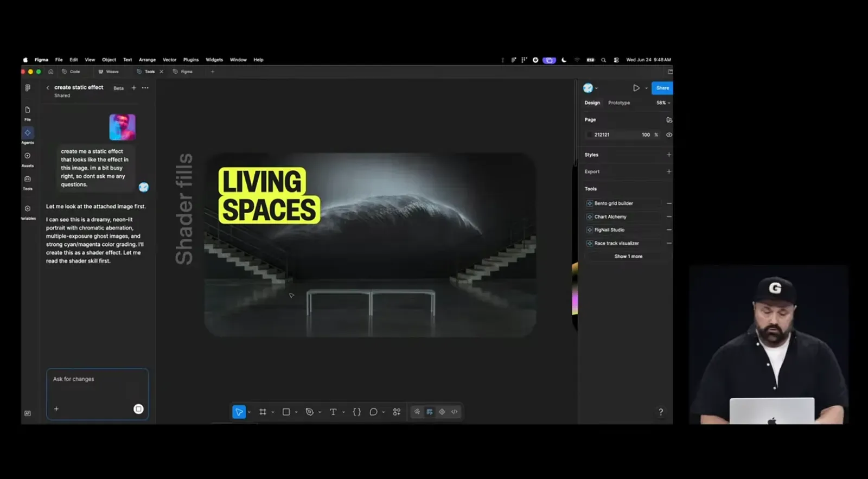Present the prototype with play button
This screenshot has height=479, width=868.
pos(636,88)
